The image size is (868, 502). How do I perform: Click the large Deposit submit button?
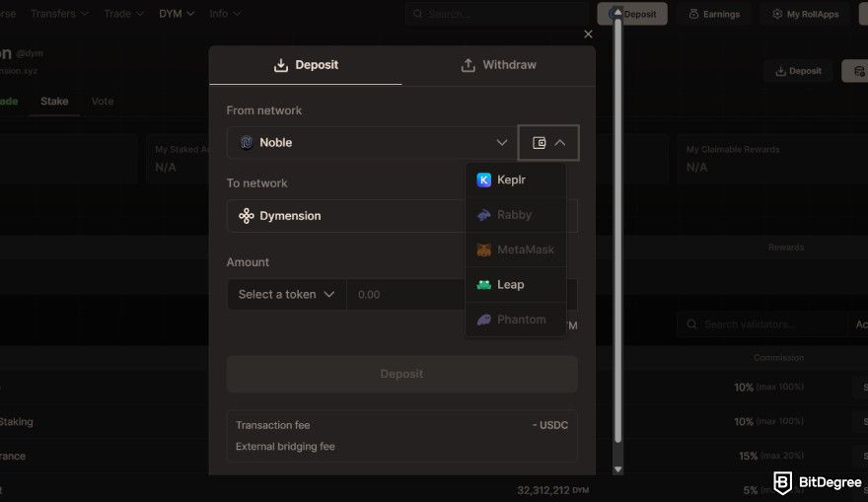pyautogui.click(x=401, y=374)
